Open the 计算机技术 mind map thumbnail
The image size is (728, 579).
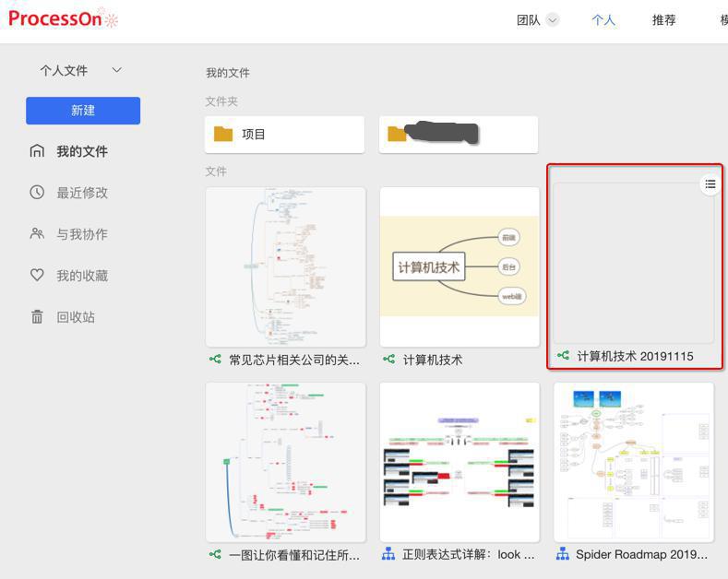459,266
